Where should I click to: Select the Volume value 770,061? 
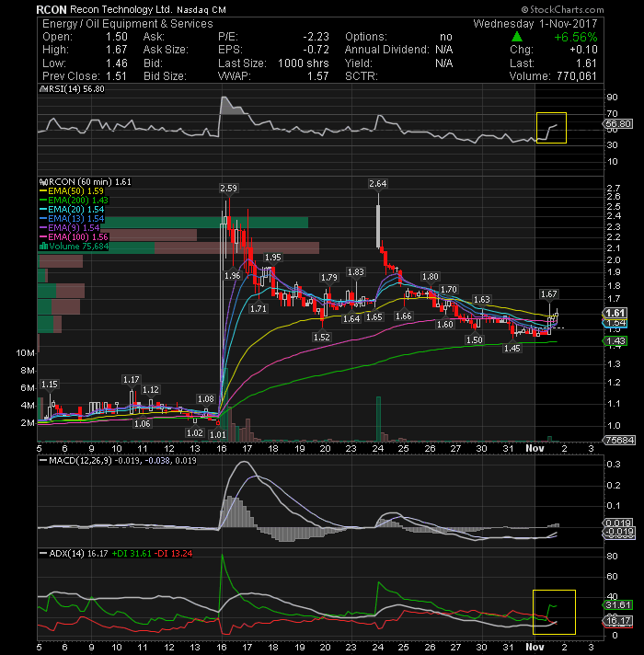click(577, 76)
